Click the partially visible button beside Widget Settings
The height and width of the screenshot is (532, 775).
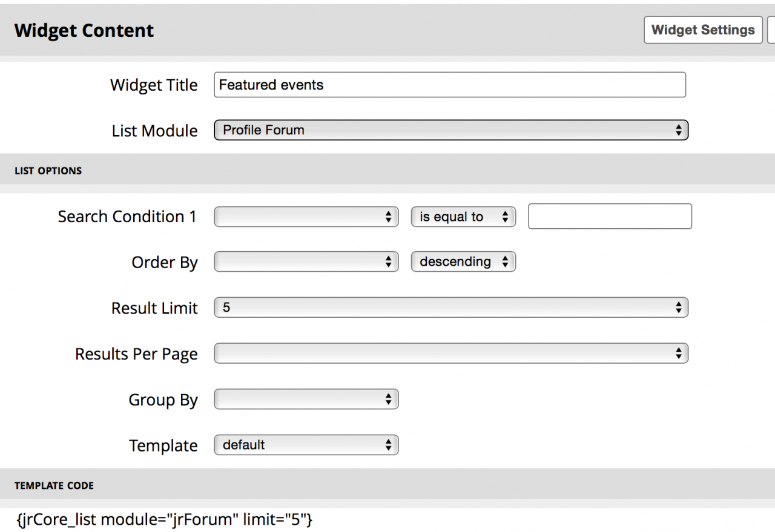point(771,30)
